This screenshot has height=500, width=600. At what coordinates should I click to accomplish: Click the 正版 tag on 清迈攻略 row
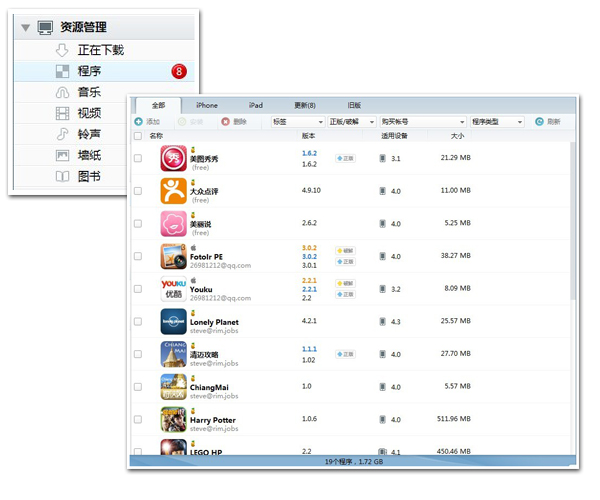346,354
